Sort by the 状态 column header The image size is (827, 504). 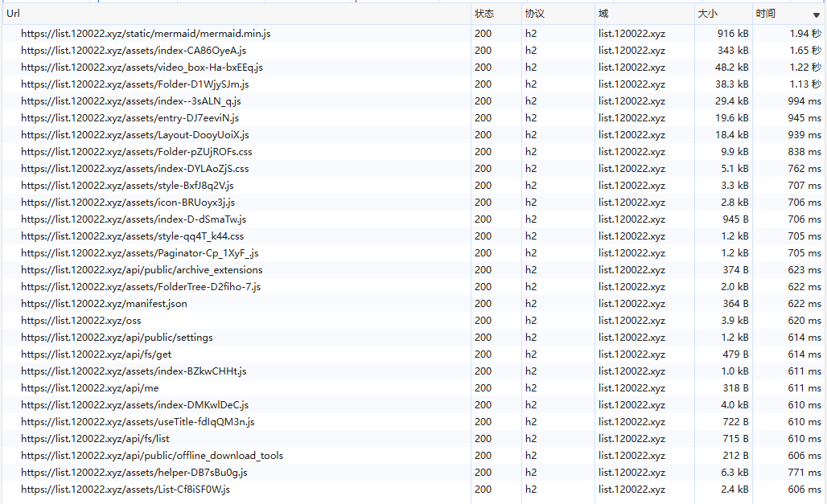coord(484,14)
